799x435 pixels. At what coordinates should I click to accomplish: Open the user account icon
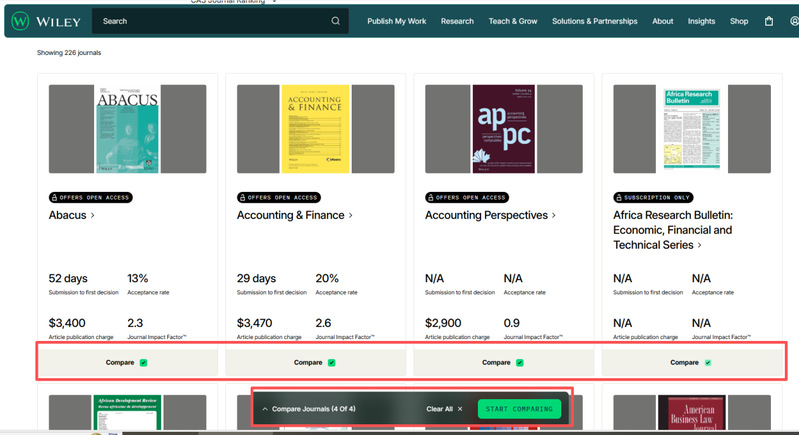pyautogui.click(x=793, y=21)
